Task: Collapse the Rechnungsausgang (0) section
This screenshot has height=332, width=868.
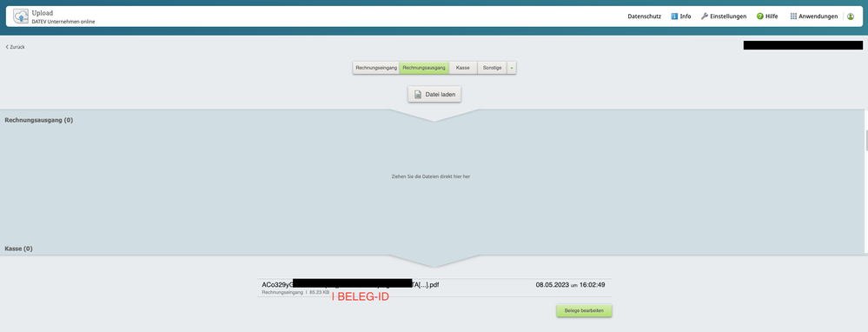Action: (x=39, y=120)
